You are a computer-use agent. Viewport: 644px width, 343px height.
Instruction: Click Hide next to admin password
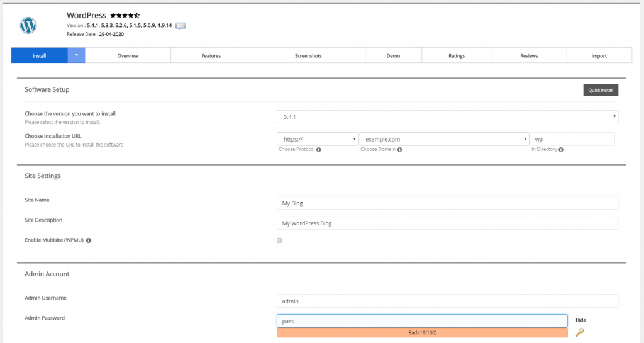(580, 320)
